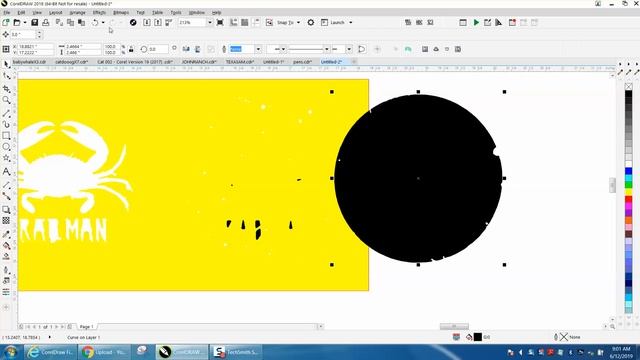Open the zoom level dropdown
The image size is (640, 360).
(210, 22)
